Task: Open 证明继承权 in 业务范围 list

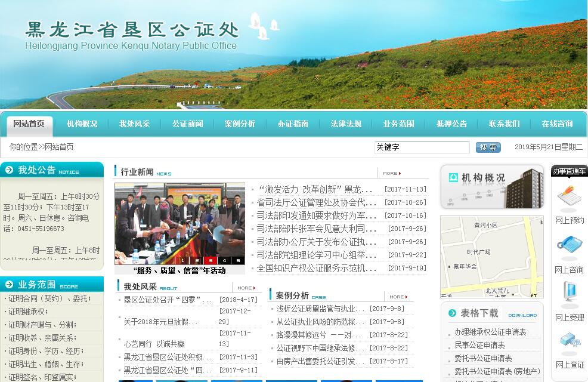Action: click(x=27, y=312)
